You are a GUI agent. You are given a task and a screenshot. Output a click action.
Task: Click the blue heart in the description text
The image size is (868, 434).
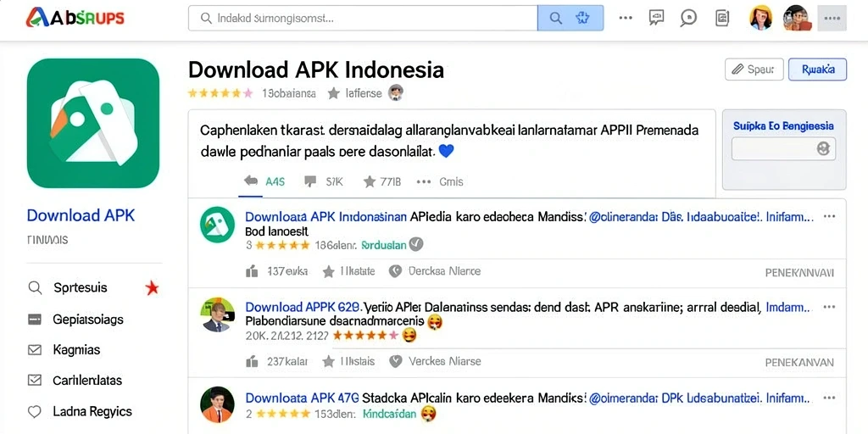446,151
